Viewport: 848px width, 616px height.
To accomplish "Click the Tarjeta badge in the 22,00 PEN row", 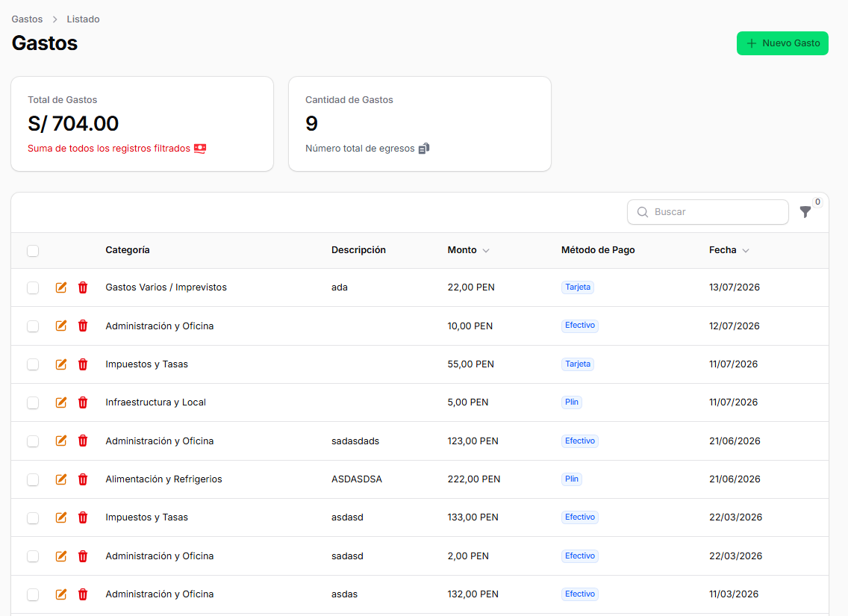I will pos(578,287).
